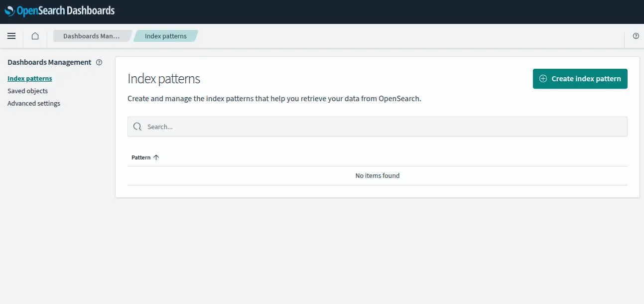This screenshot has width=644, height=304.
Task: Click the Index patterns page heading
Action: click(x=164, y=79)
